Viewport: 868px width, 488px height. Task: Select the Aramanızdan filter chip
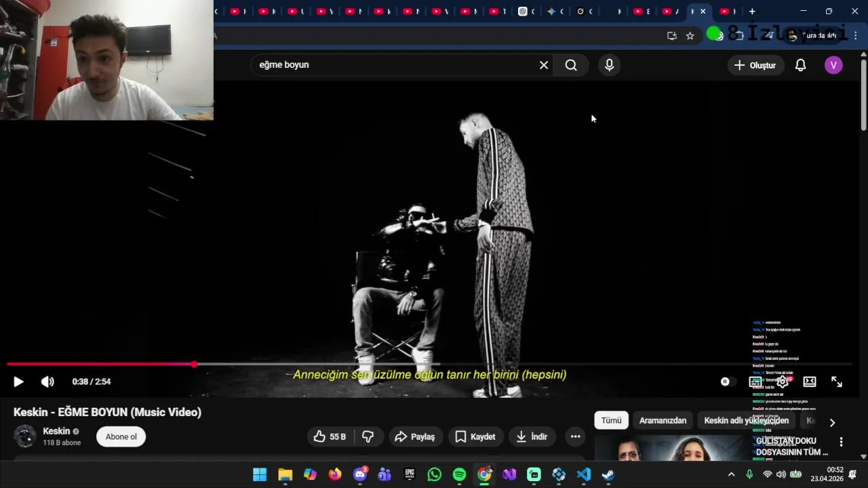click(663, 420)
